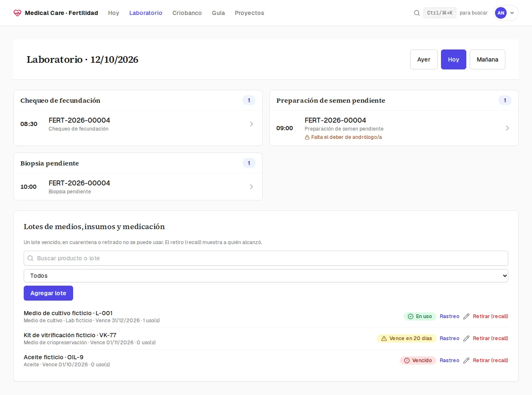This screenshot has height=395, width=532.
Task: Click the pencil edit icon for L-001 lot
Action: click(466, 316)
